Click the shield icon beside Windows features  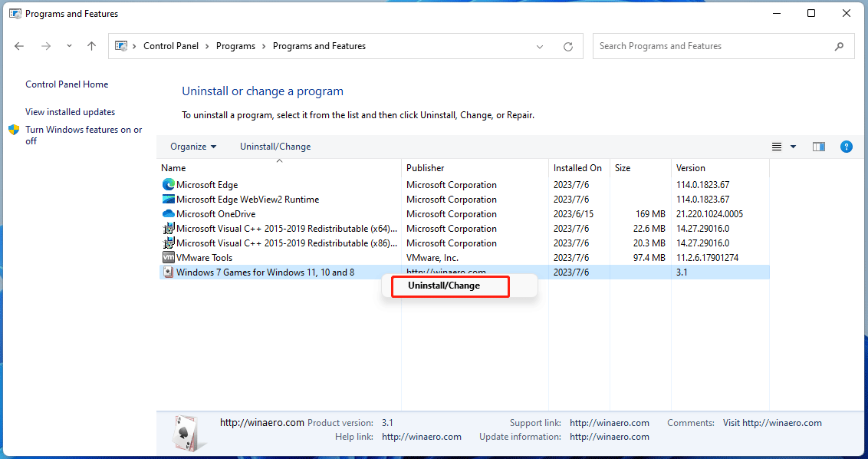click(x=15, y=130)
